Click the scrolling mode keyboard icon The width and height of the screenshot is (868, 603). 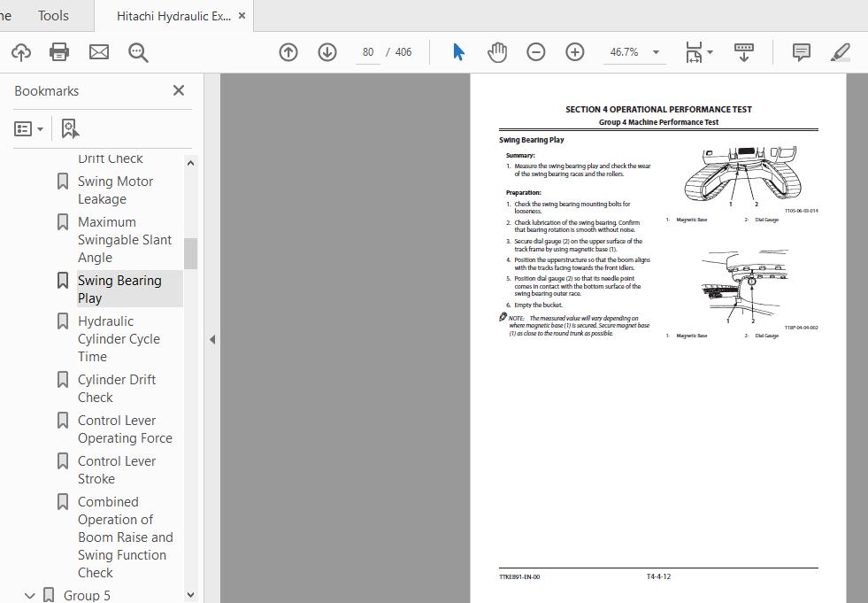[x=744, y=52]
